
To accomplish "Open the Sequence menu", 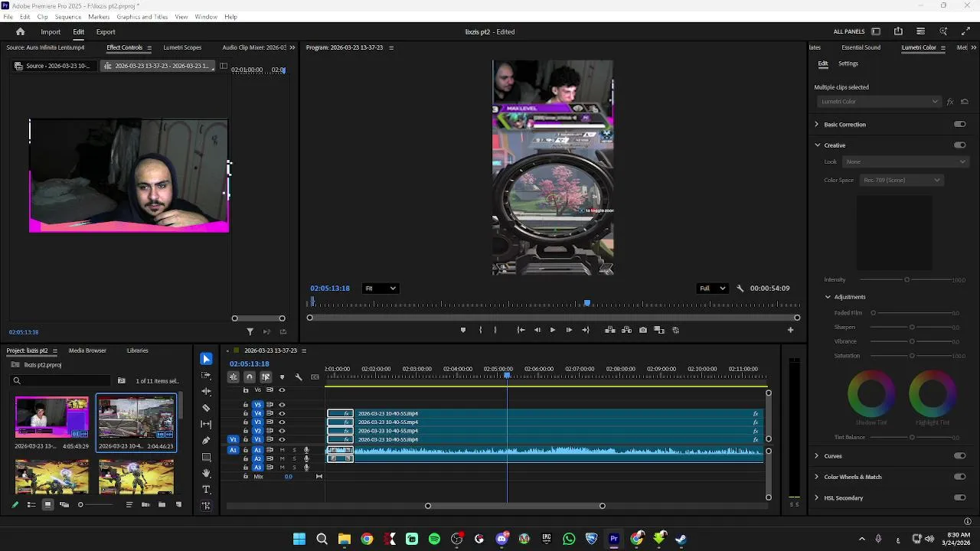I will click(68, 17).
